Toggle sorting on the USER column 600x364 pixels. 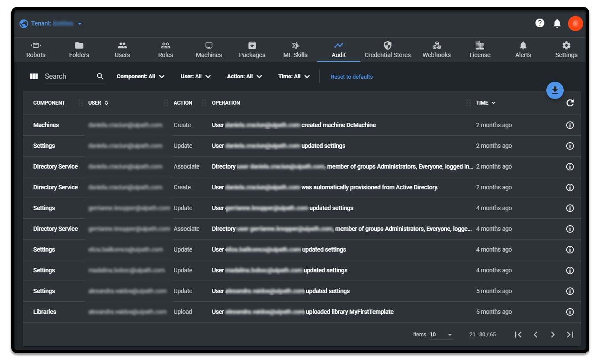(105, 103)
